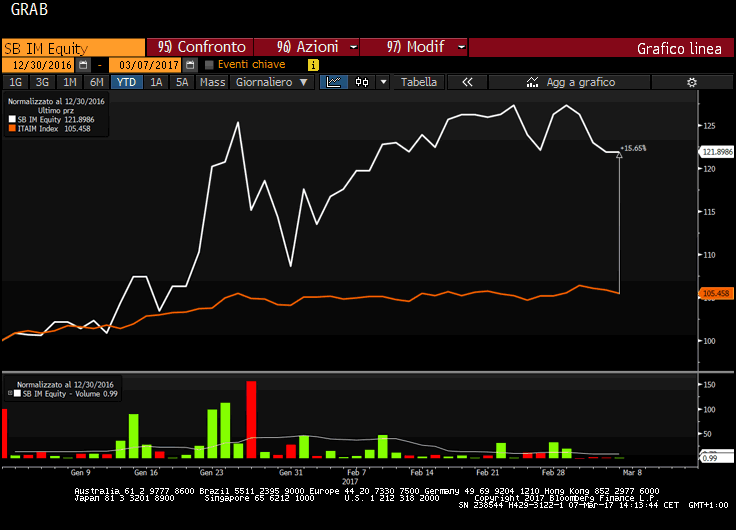Image resolution: width=736 pixels, height=530 pixels.
Task: Open end date calendar picker icon
Action: 190,65
